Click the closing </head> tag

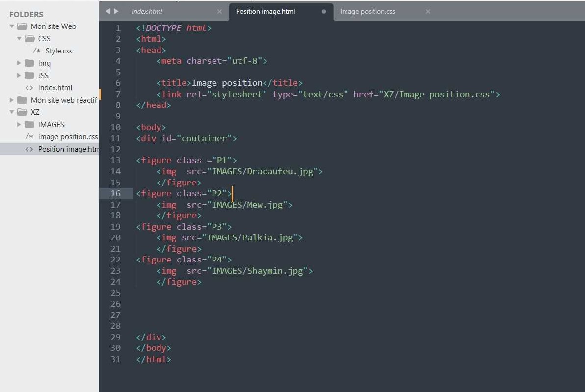coord(153,105)
